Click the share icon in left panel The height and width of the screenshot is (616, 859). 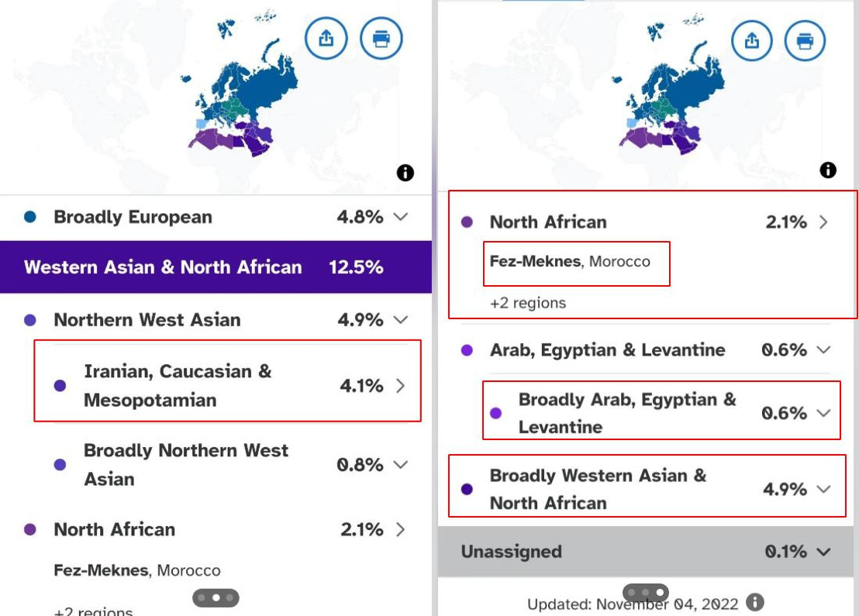(x=326, y=38)
